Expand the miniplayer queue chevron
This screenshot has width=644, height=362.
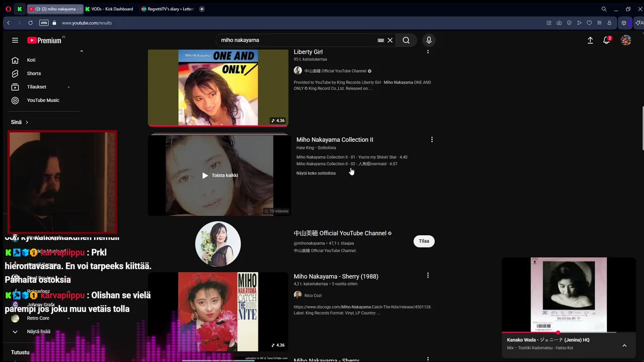[624, 345]
